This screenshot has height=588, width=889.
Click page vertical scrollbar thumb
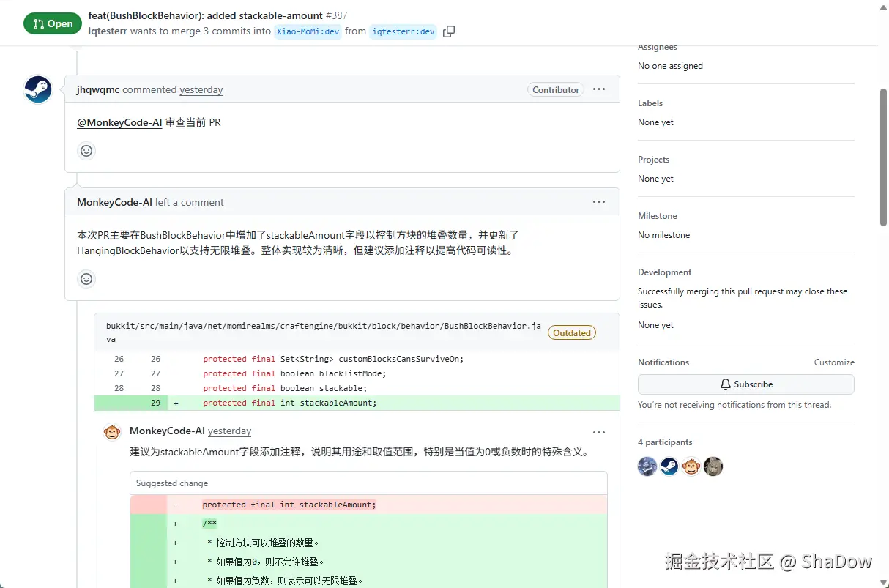(x=883, y=157)
